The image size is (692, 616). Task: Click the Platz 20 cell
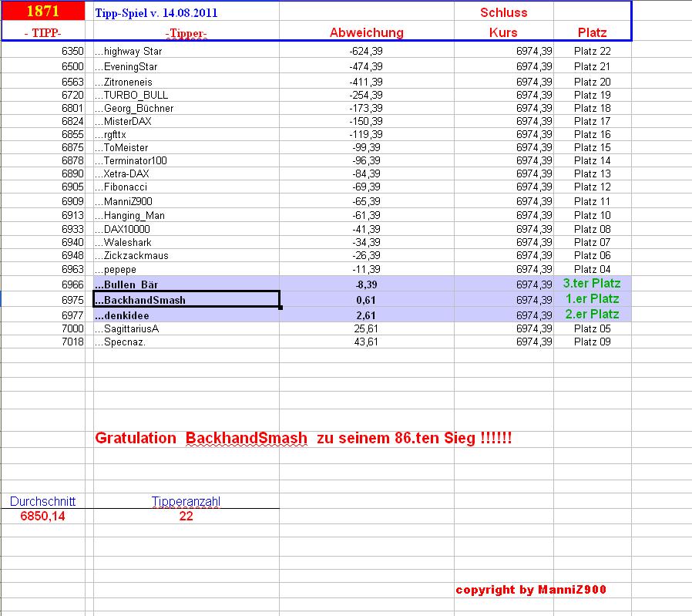tap(593, 82)
